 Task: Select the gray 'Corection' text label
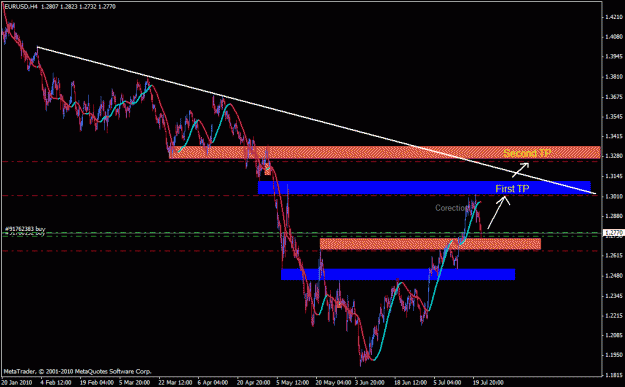(x=452, y=208)
